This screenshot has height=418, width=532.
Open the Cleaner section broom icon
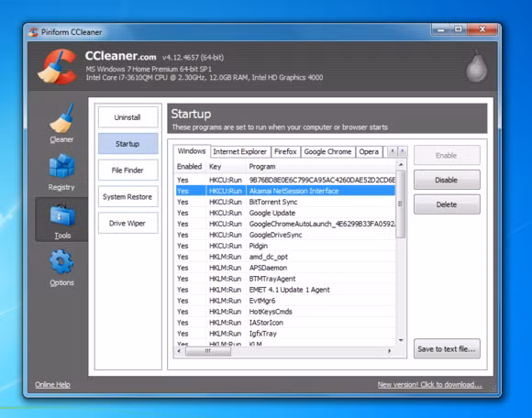pyautogui.click(x=61, y=117)
